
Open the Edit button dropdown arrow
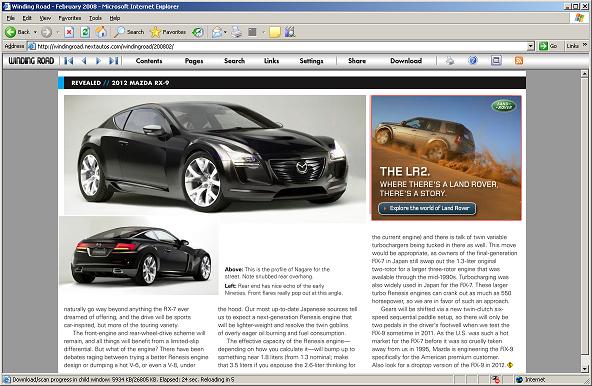point(263,32)
